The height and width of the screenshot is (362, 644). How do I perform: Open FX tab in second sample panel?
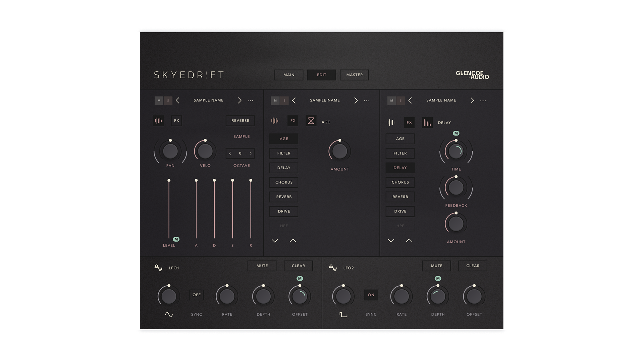click(x=293, y=121)
